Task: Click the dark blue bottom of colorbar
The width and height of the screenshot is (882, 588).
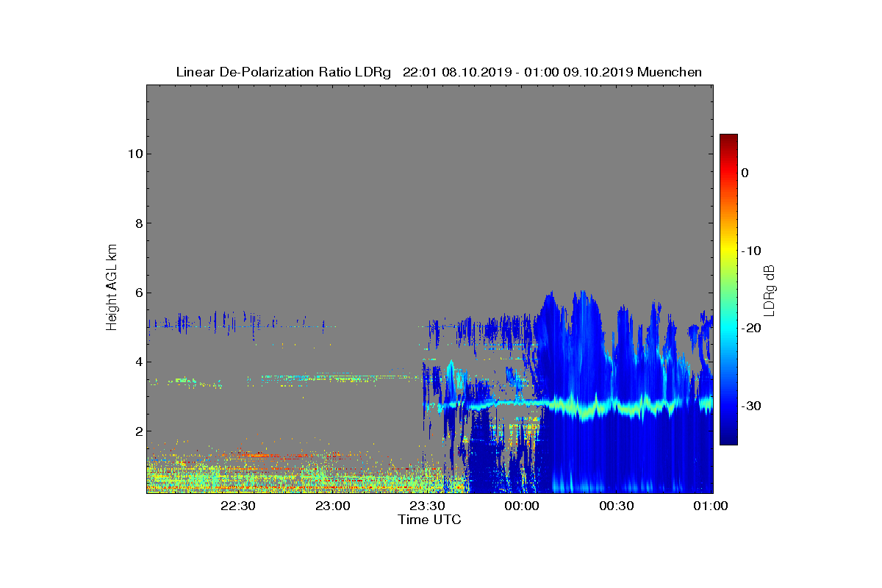Action: pos(728,438)
